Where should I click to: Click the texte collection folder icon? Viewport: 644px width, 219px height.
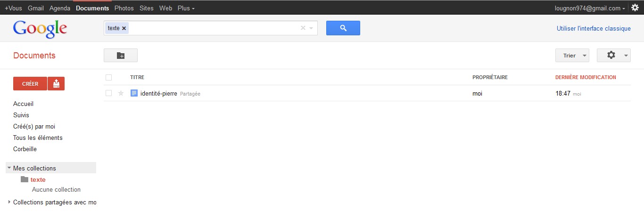coord(25,179)
